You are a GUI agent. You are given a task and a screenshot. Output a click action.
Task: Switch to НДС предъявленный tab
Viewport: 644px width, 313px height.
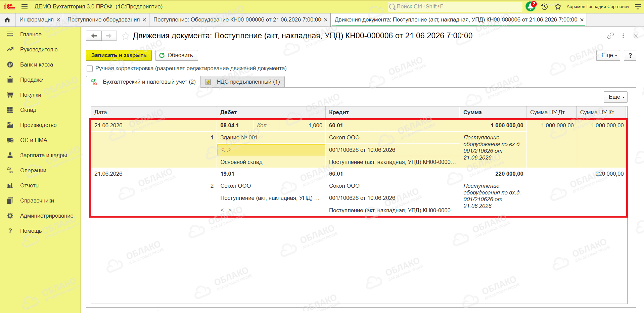(x=243, y=82)
